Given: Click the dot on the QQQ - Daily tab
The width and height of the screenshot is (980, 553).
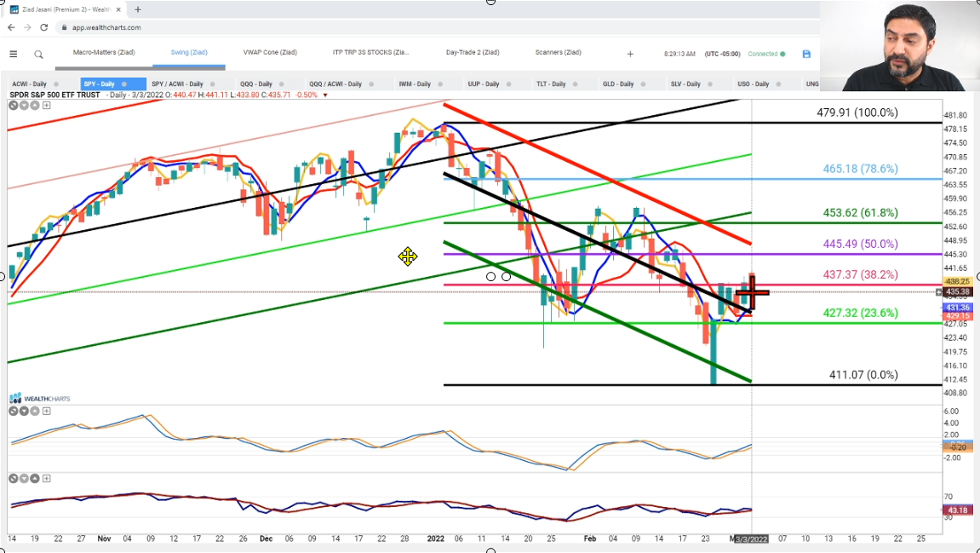Looking at the screenshot, I should point(281,84).
